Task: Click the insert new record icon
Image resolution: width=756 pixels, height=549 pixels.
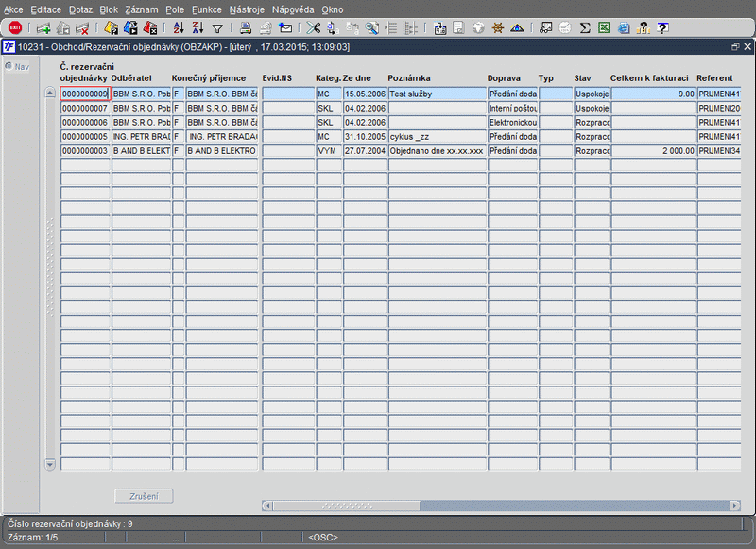Action: tap(43, 28)
